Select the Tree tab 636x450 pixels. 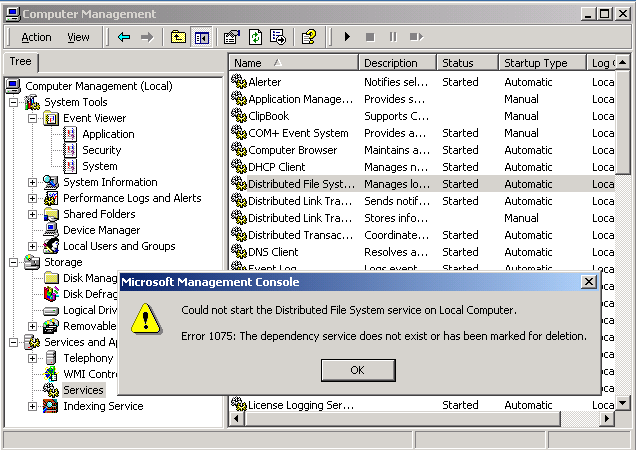coord(21,61)
